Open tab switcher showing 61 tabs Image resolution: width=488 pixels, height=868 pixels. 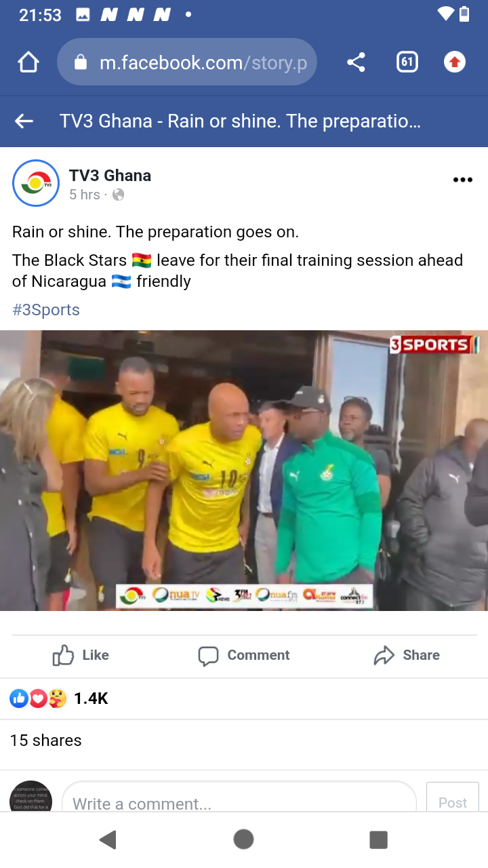[407, 62]
